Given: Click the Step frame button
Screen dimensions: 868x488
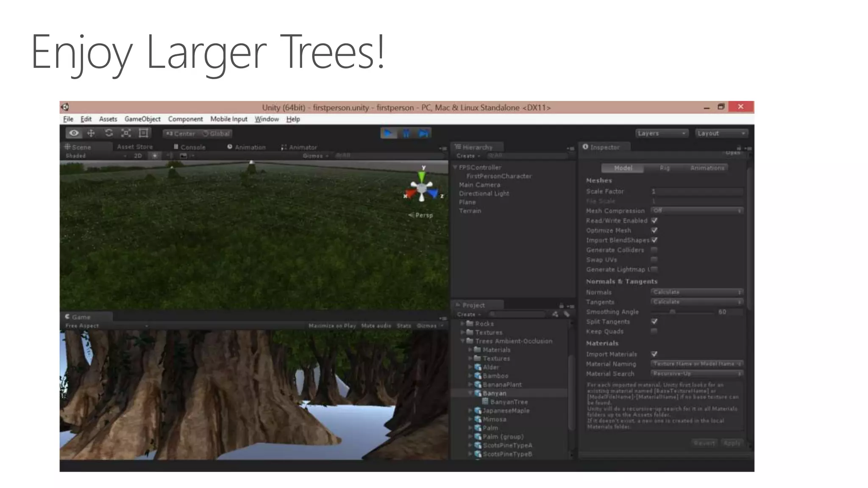Looking at the screenshot, I should click(x=423, y=133).
